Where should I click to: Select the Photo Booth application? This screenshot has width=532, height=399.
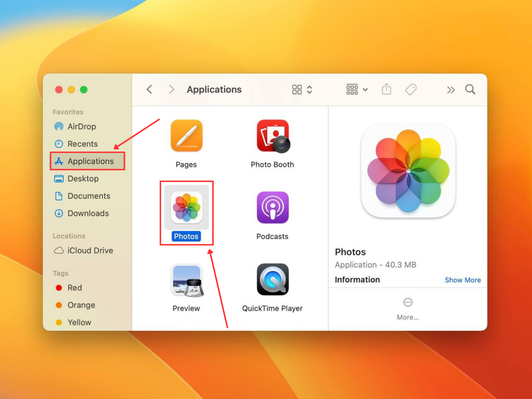click(x=273, y=136)
